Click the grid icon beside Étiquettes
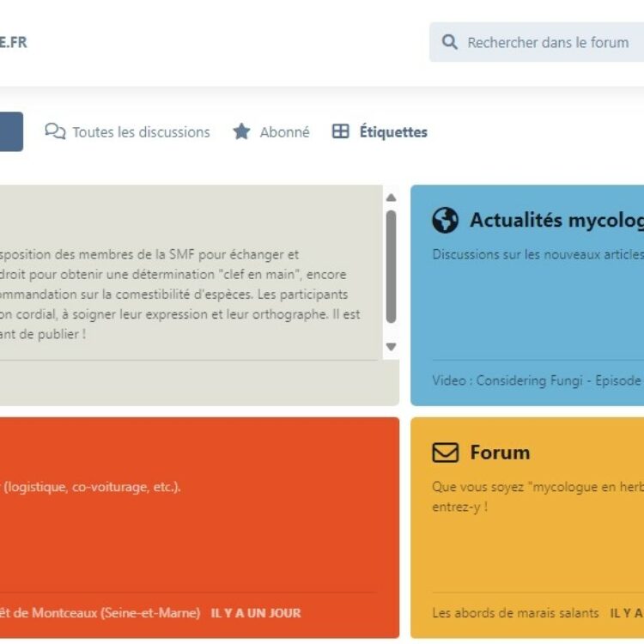 click(341, 131)
